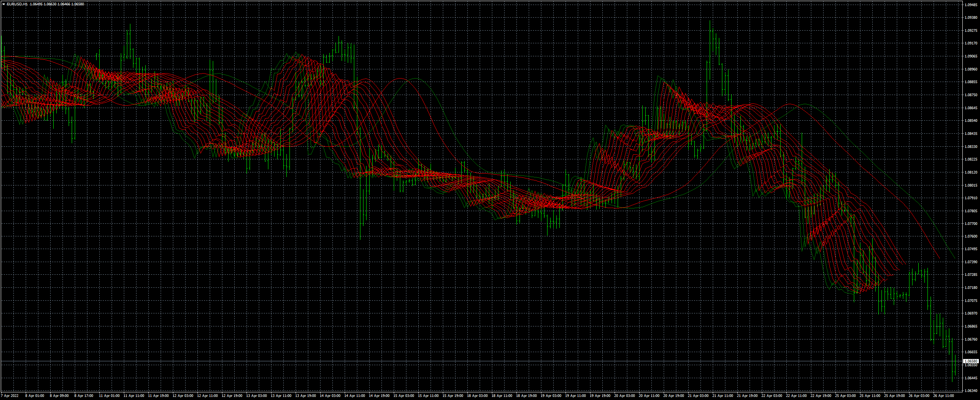The height and width of the screenshot is (400, 980).
Task: Click the 14 Apr 03:00 time label
Action: (330, 396)
